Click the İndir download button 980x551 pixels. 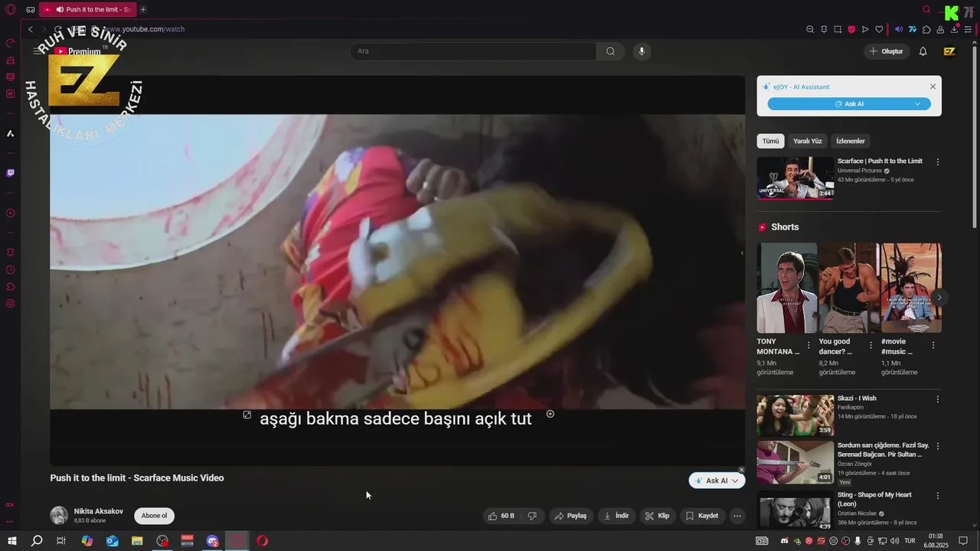pos(616,516)
